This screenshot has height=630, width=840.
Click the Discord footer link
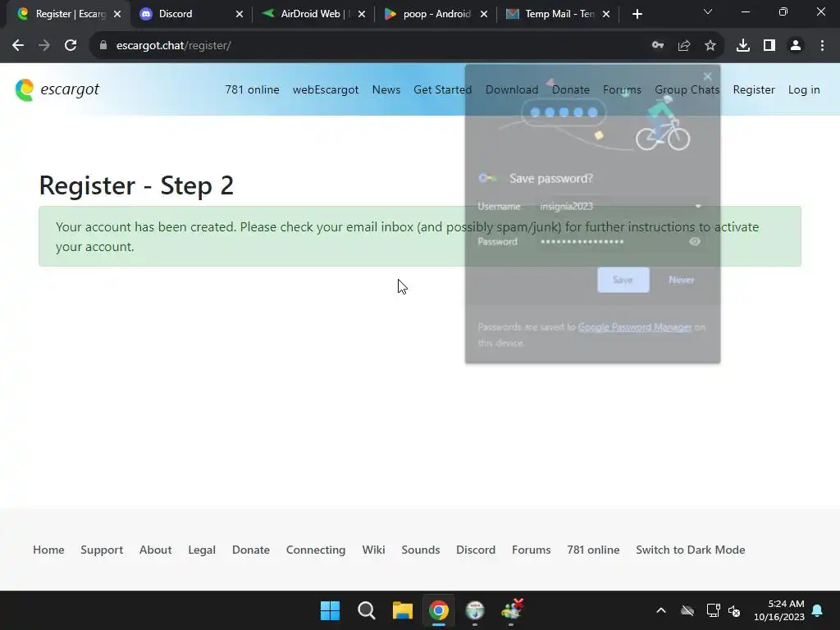[476, 550]
